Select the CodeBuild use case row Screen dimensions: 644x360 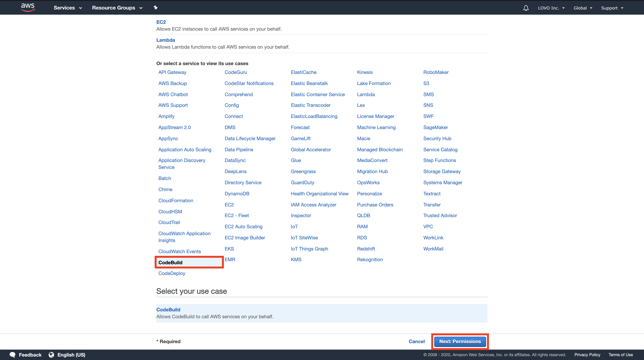(x=322, y=313)
